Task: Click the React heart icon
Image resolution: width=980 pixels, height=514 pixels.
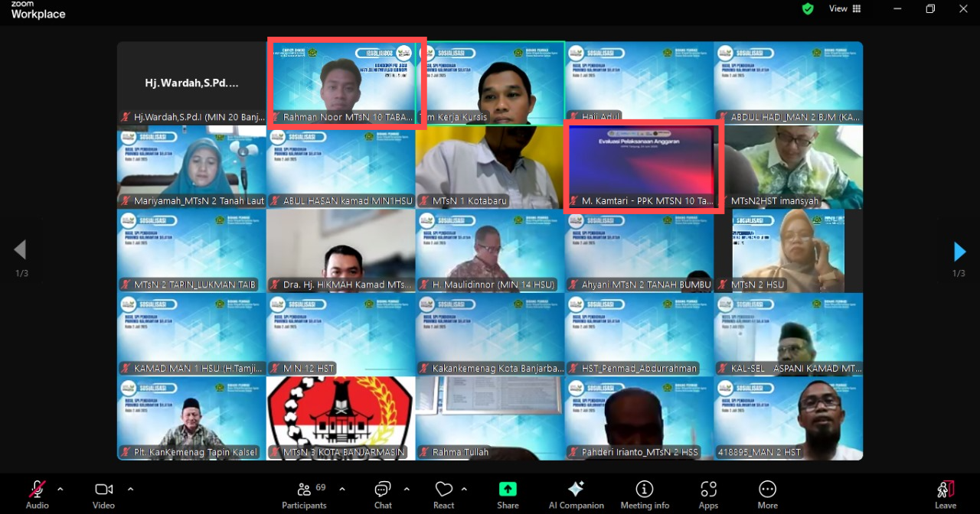Action: click(443, 490)
